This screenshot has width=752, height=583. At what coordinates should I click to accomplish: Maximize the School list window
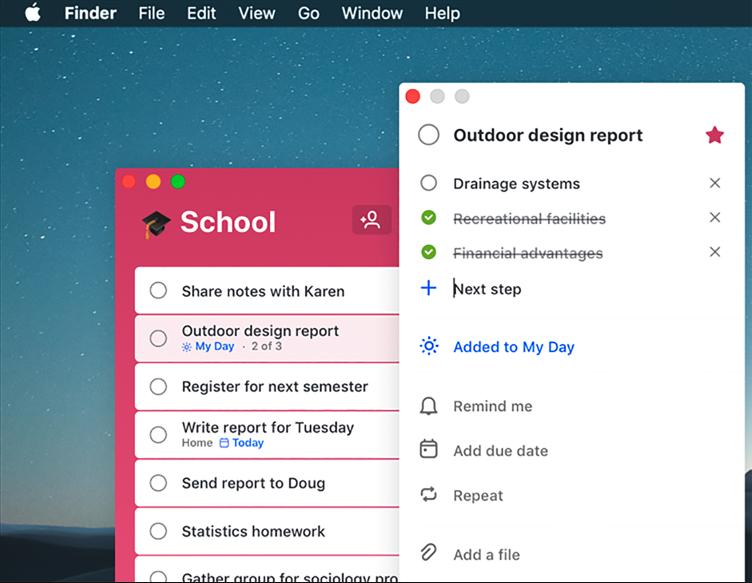coord(178,182)
